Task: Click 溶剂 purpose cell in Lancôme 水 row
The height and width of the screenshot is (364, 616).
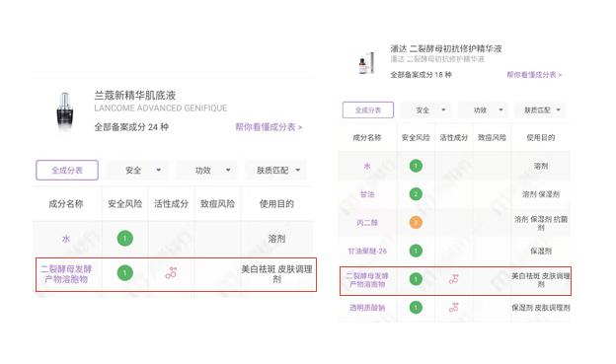Action: click(x=276, y=239)
